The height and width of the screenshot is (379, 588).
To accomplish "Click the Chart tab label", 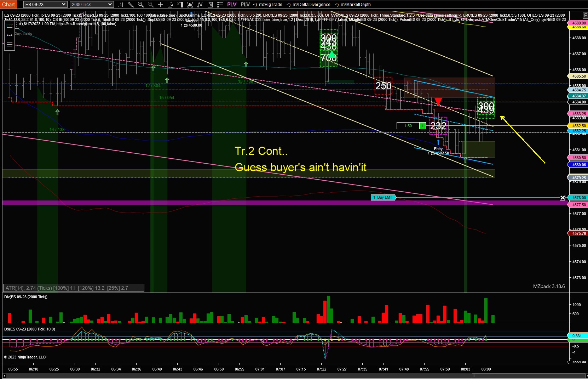I will [x=8, y=5].
